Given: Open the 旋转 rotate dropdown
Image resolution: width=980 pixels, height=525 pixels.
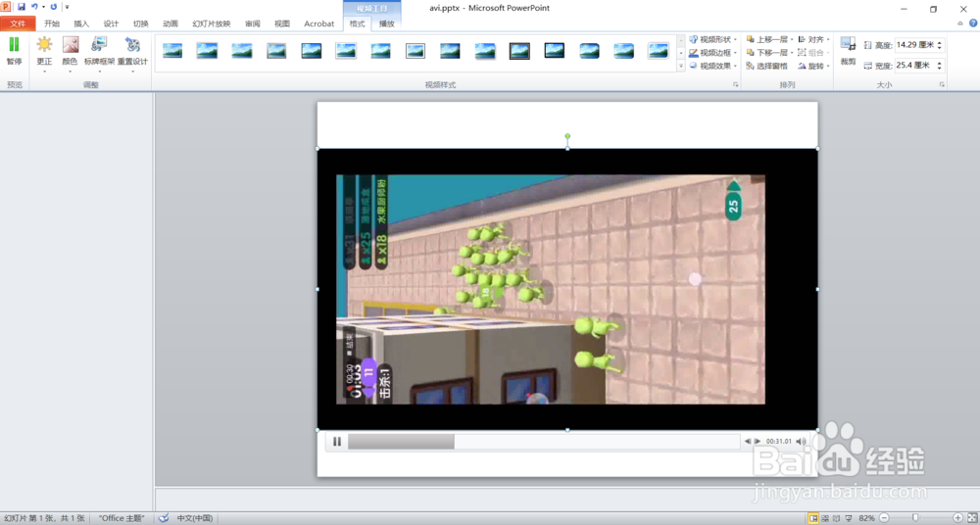Looking at the screenshot, I should pos(813,66).
